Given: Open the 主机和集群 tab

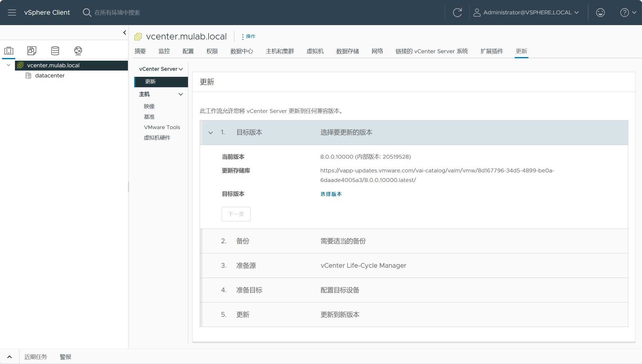Looking at the screenshot, I should click(280, 51).
